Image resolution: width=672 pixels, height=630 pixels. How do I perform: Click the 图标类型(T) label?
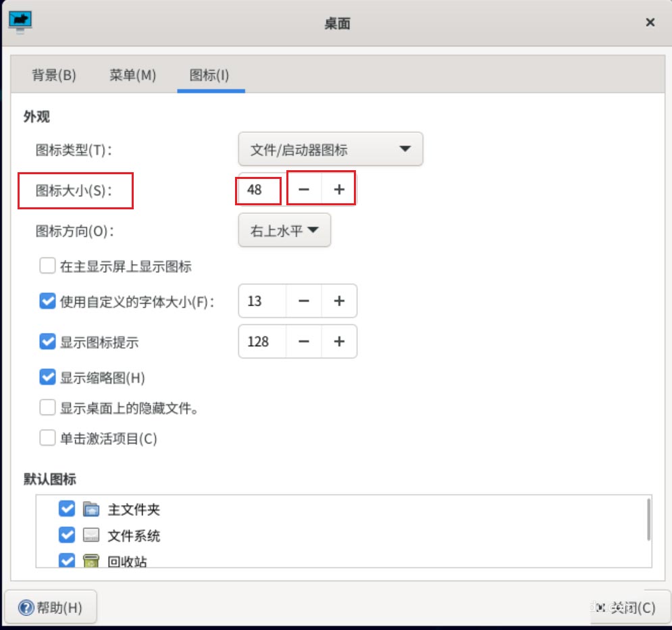74,150
